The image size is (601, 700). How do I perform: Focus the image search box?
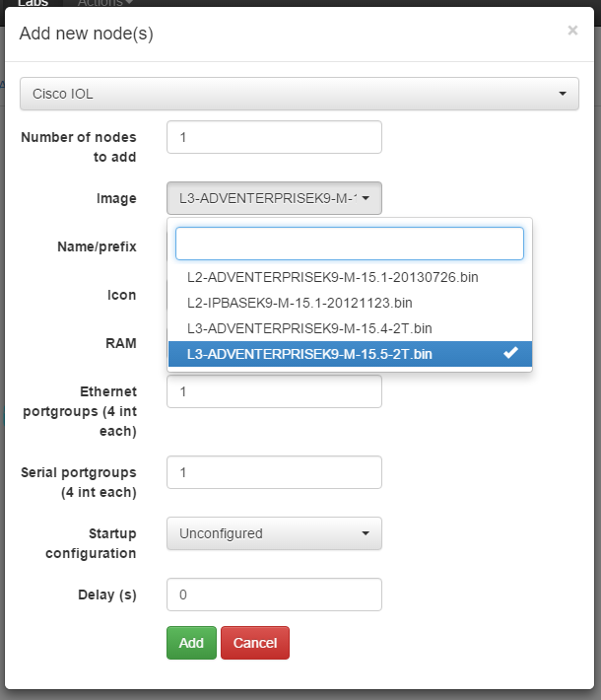click(350, 244)
